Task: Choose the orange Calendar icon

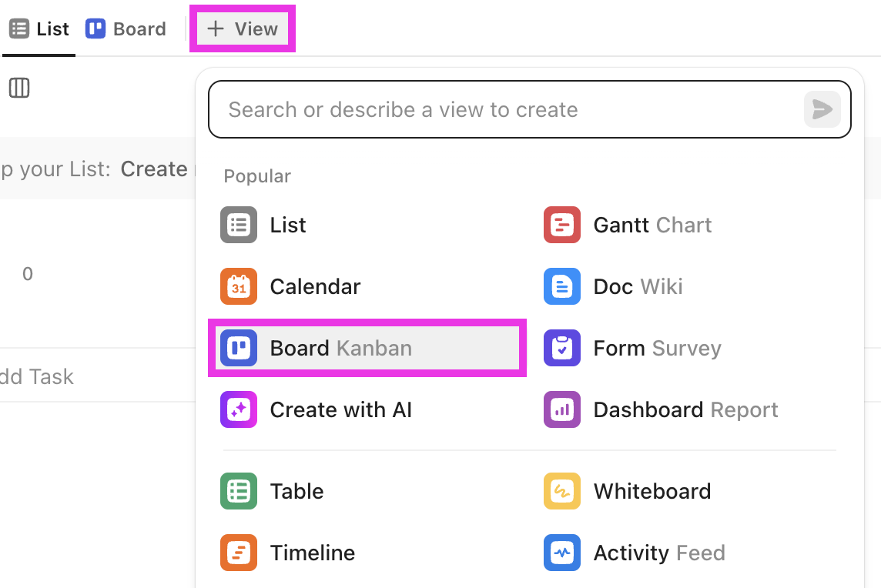Action: (238, 286)
